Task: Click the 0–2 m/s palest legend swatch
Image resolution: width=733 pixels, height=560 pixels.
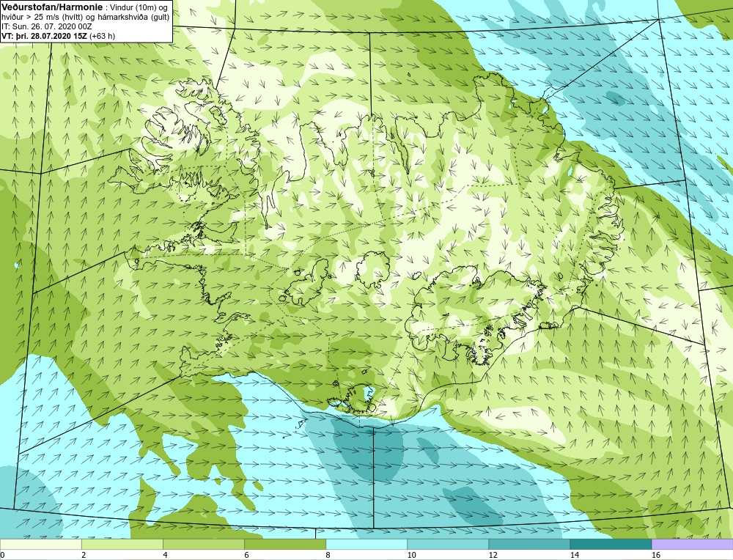Action: click(40, 544)
